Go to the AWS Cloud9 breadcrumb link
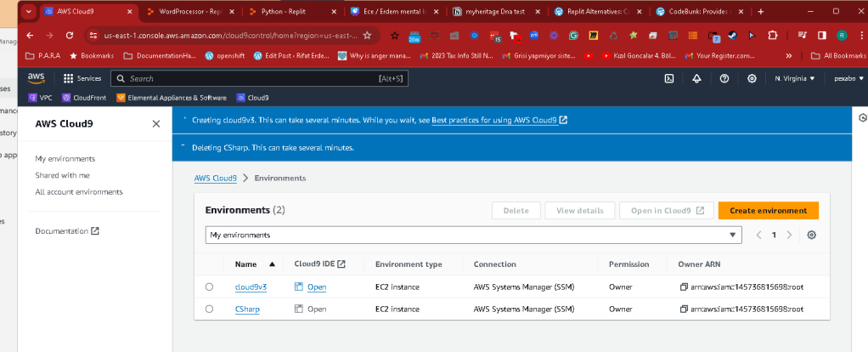The height and width of the screenshot is (352, 868). (216, 178)
